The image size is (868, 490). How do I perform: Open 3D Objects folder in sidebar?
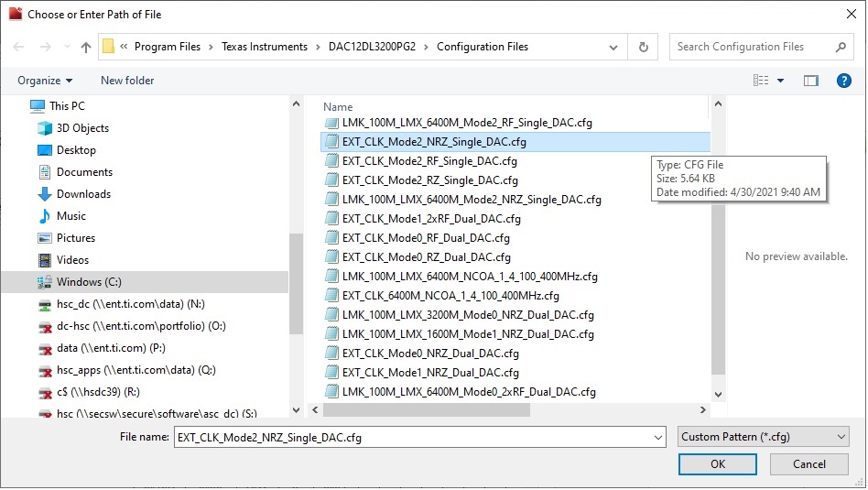click(81, 128)
